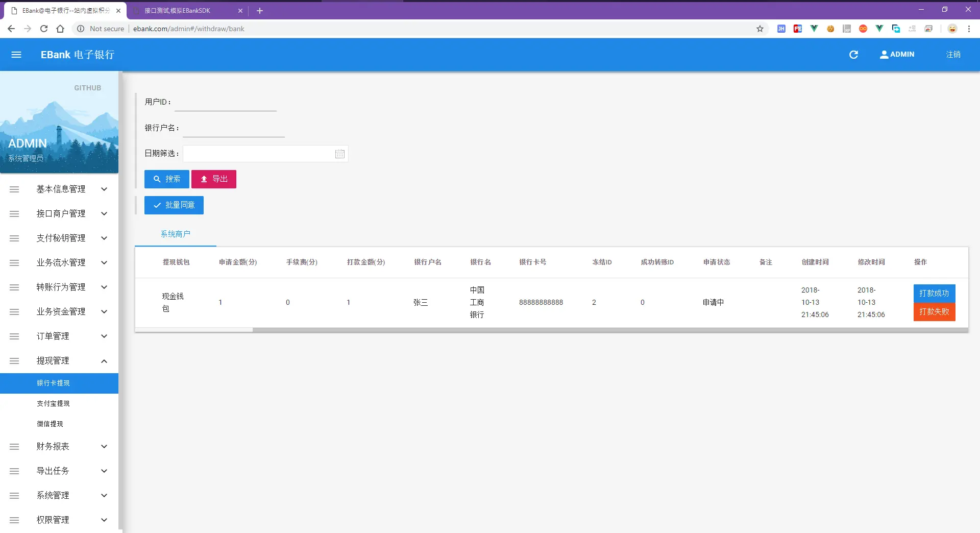Close the EBank电子银行 browser tab
This screenshot has height=533, width=980.
(118, 11)
